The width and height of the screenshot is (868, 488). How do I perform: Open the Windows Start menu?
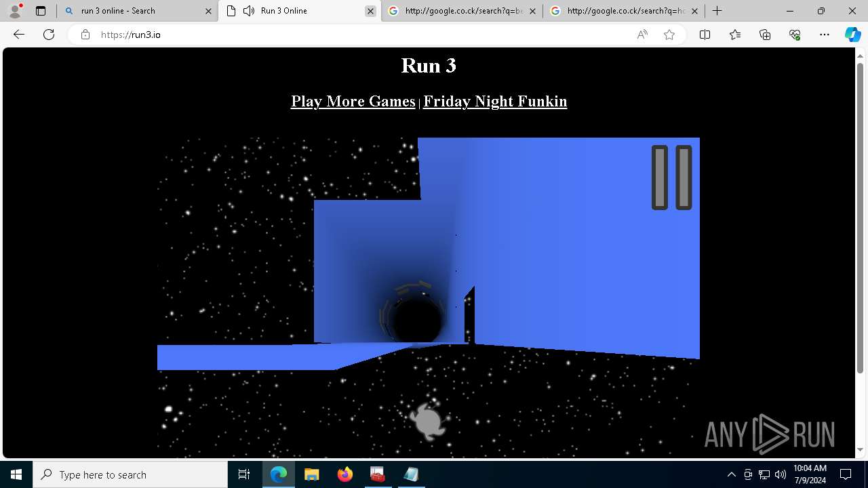click(x=16, y=474)
